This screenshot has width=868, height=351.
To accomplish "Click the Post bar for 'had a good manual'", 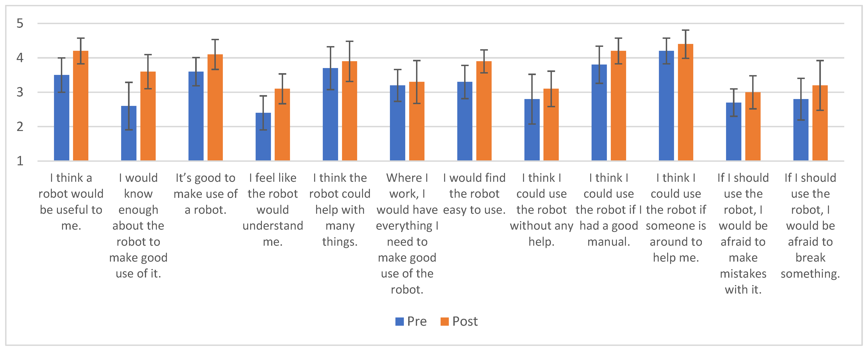I will pyautogui.click(x=618, y=106).
